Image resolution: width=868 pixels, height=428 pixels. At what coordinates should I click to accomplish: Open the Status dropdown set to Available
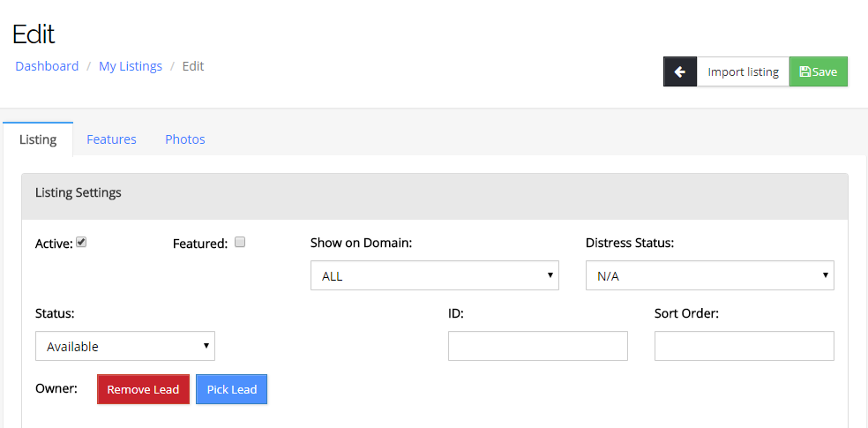tap(125, 347)
